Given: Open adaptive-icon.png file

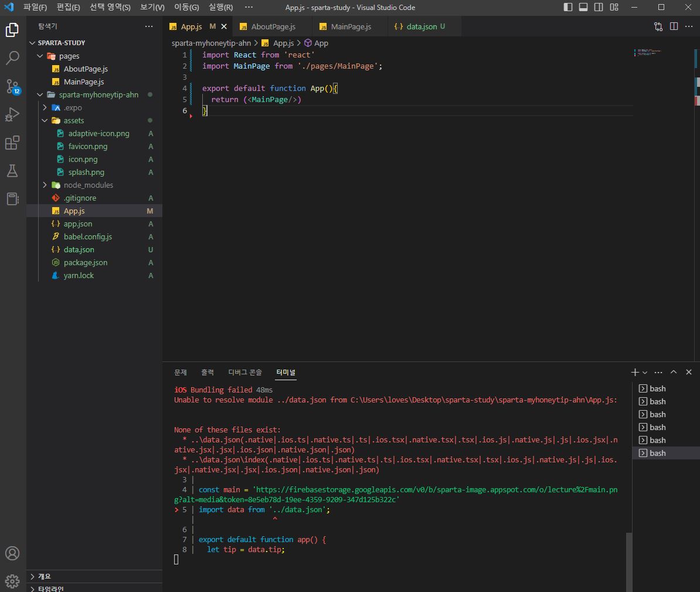Looking at the screenshot, I should pyautogui.click(x=94, y=134).
